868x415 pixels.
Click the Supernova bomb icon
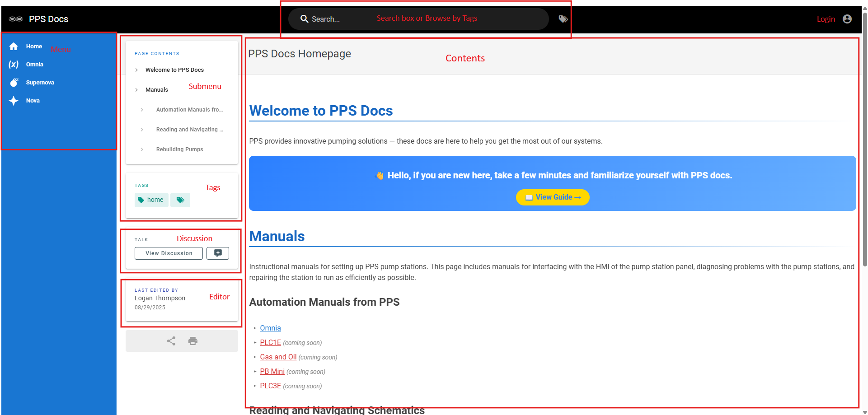tap(14, 83)
